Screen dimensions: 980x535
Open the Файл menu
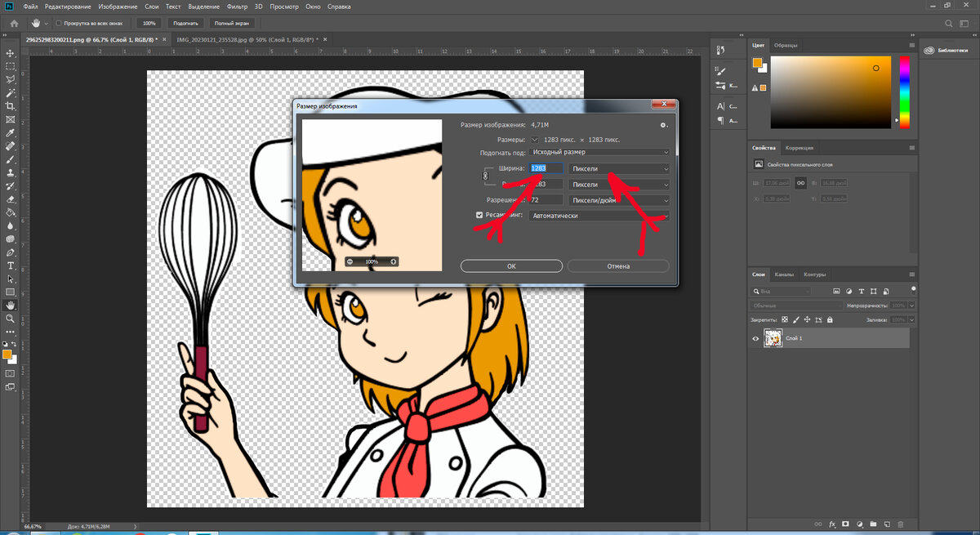[30, 7]
